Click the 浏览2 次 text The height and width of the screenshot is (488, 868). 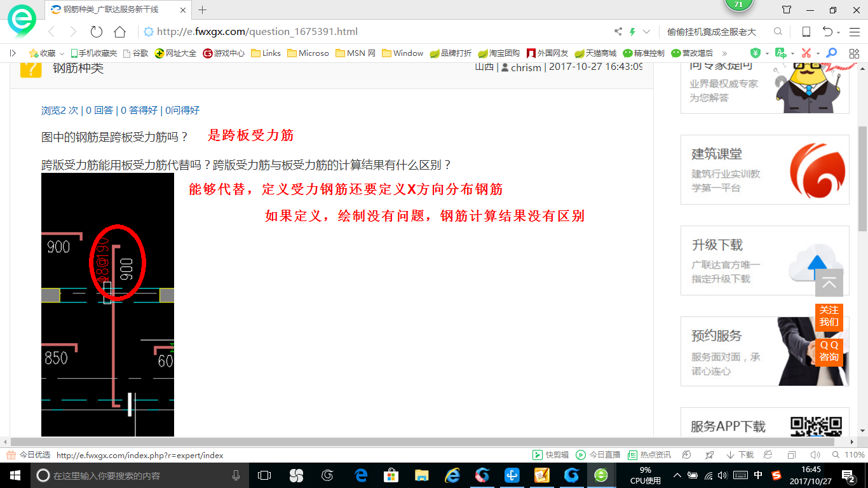pyautogui.click(x=60, y=110)
